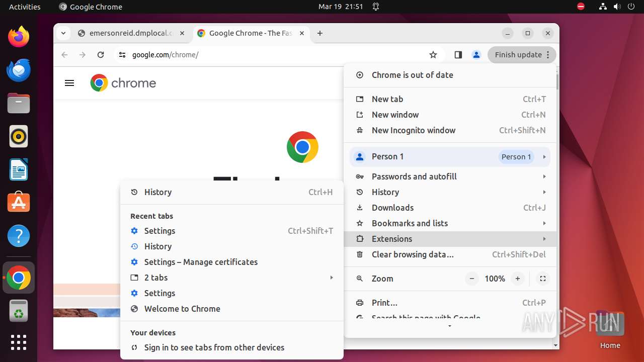
Task: Open the profile avatar icon in toolbar
Action: pos(476,55)
